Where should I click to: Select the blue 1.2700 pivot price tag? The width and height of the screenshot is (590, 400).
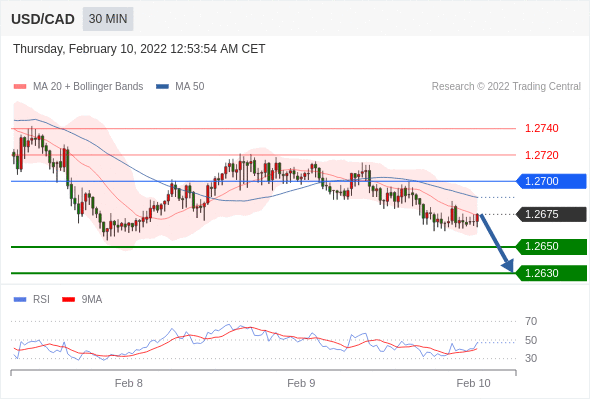(x=551, y=181)
